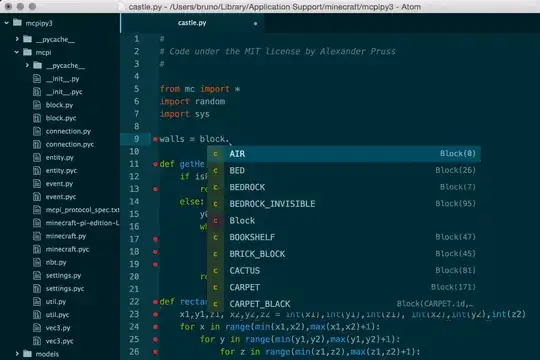540x360 pixels.
Task: Open event.py in the tree view
Action: click(59, 184)
